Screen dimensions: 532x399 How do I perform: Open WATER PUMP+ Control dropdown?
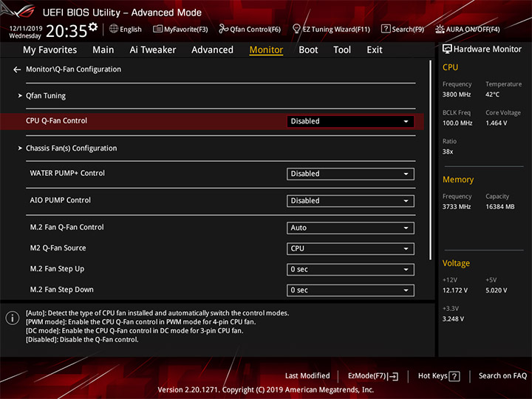click(350, 174)
